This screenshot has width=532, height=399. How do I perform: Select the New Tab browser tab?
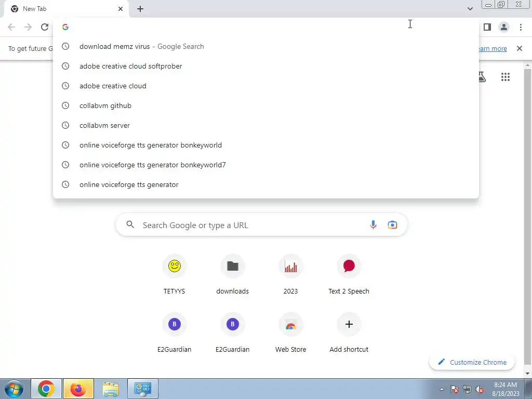click(x=66, y=9)
